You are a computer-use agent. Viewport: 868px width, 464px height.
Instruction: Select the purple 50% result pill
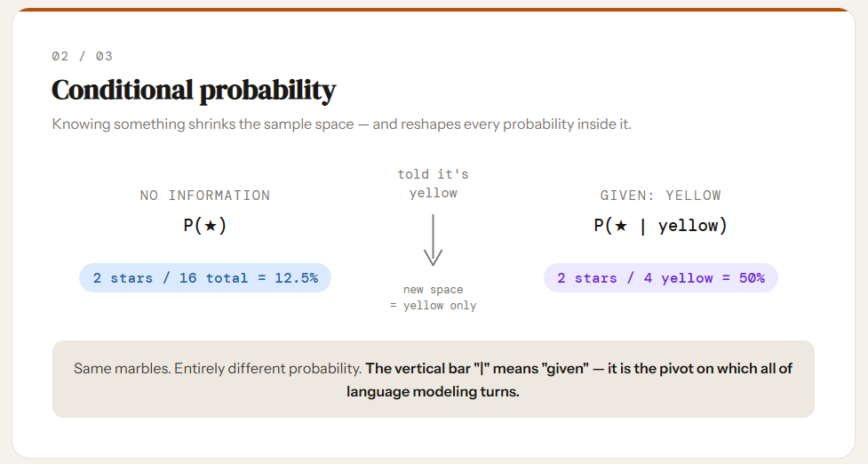[661, 278]
